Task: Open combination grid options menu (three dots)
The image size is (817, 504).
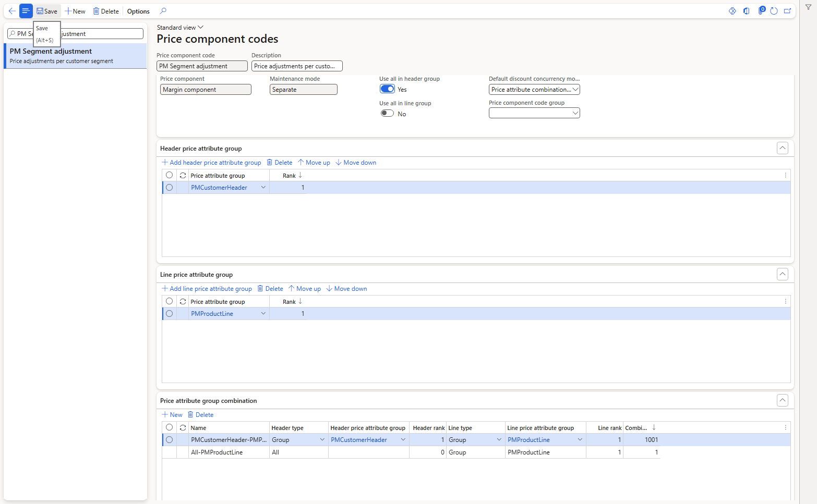Action: tap(786, 428)
